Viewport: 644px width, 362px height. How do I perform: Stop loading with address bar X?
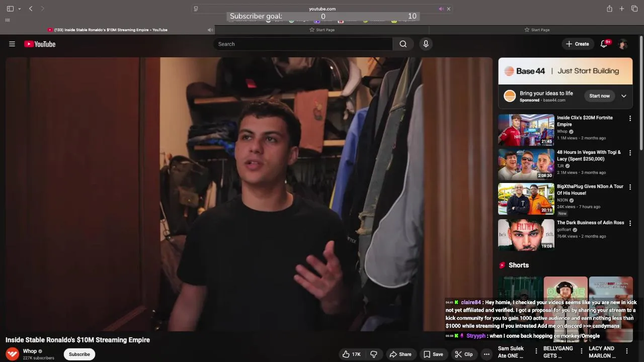449,9
